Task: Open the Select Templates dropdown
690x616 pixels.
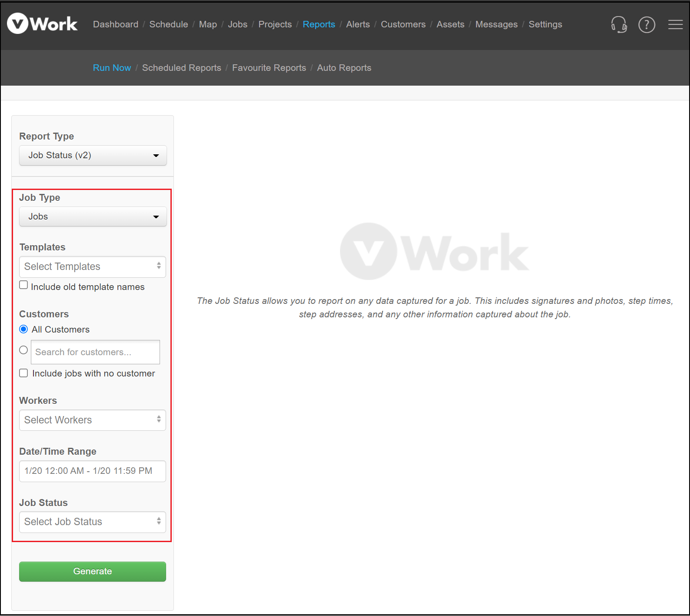Action: click(93, 267)
